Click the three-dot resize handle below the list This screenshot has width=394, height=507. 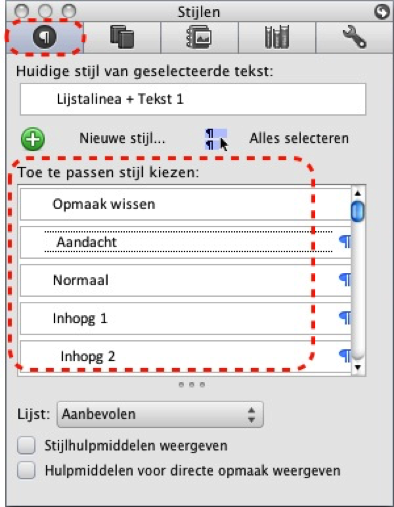(192, 385)
